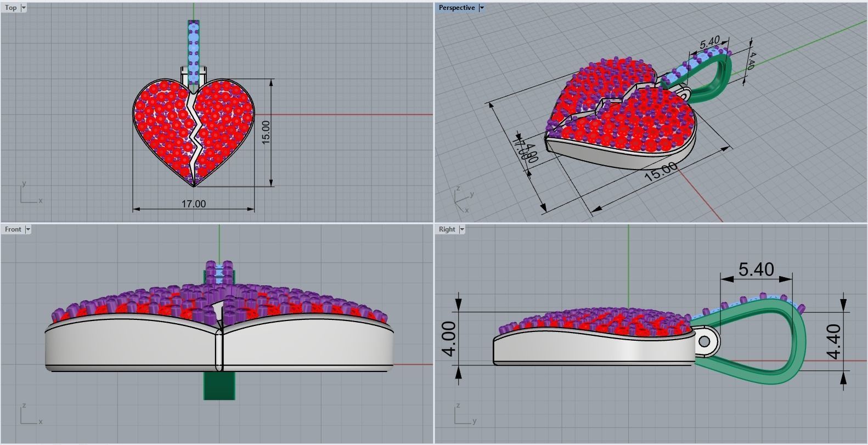This screenshot has height=445, width=868.
Task: Select the 17.00 dimension in Top view
Action: [x=194, y=204]
